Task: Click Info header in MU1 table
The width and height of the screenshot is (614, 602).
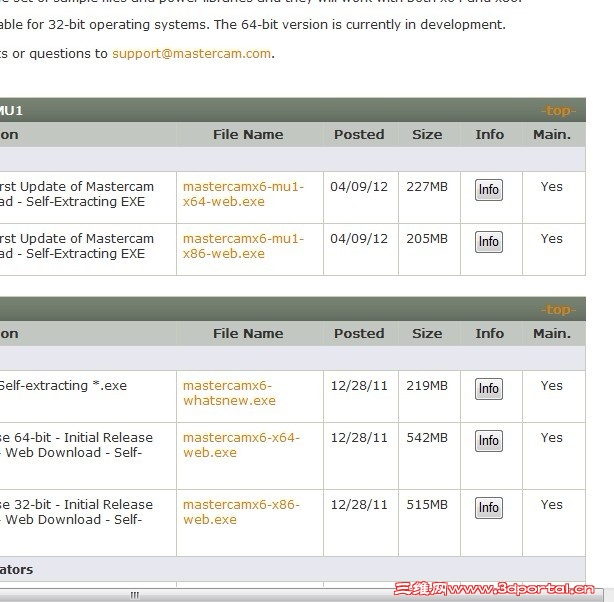Action: [x=489, y=134]
